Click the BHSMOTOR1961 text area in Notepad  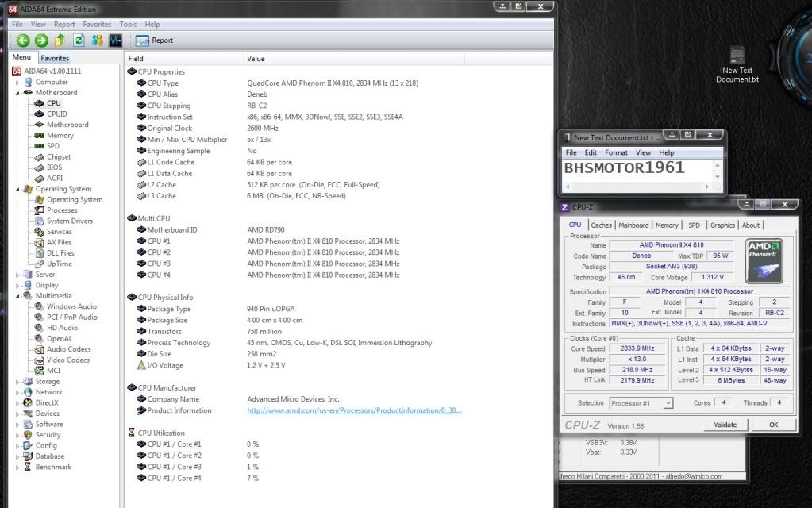(637, 171)
